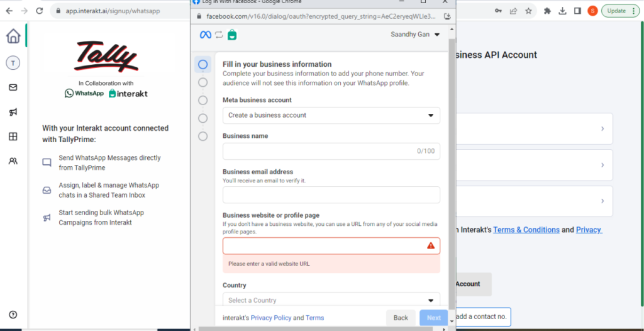Screen dimensions: 644x331
Task: Expand the second card chevron behind dialog
Action: (x=602, y=165)
